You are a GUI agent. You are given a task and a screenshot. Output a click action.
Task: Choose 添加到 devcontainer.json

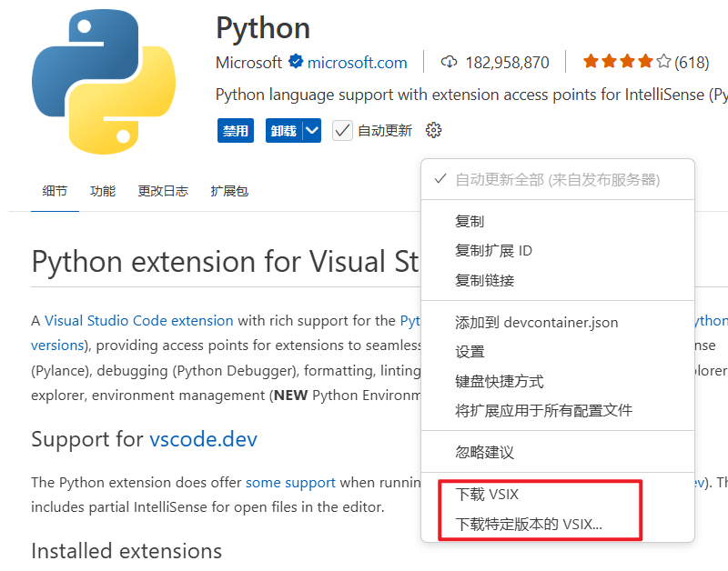click(558, 323)
